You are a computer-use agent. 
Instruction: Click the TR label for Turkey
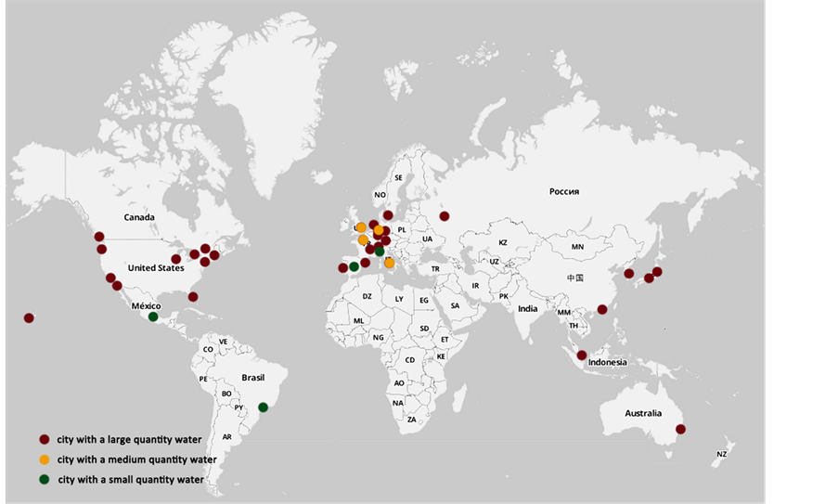[435, 269]
